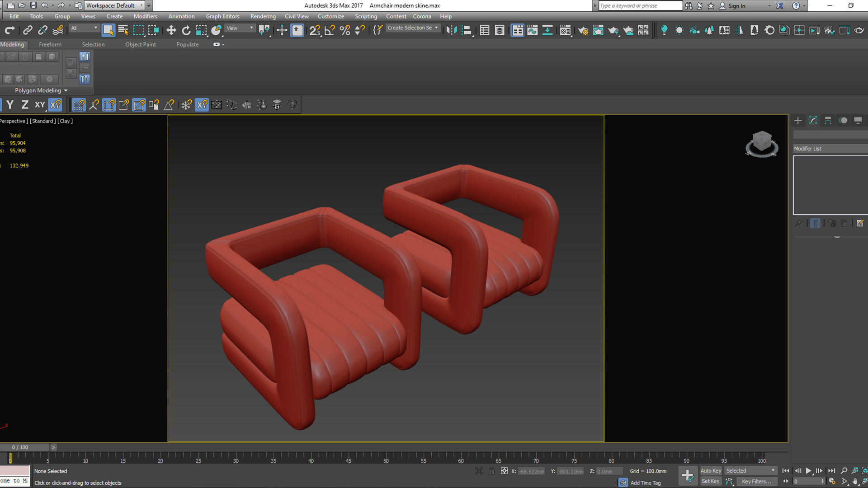Toggle Percent Snap
This screenshot has height=488, width=868.
coord(344,30)
